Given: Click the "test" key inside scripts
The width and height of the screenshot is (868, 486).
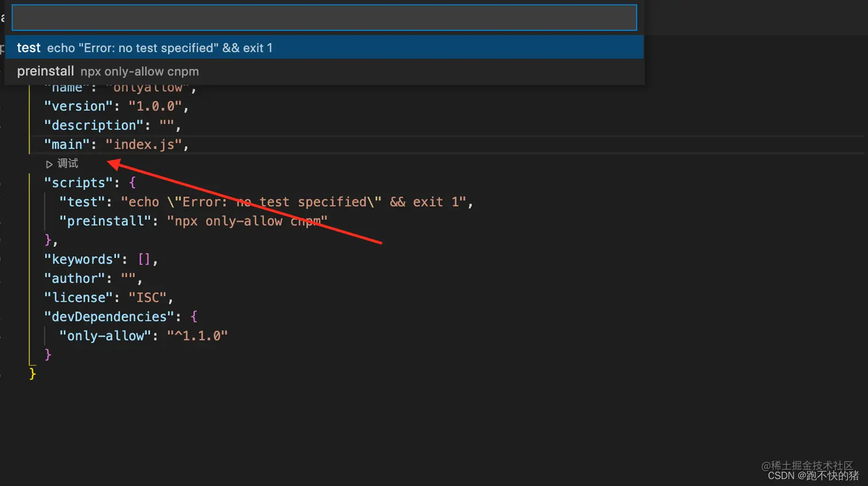Looking at the screenshot, I should (x=83, y=202).
